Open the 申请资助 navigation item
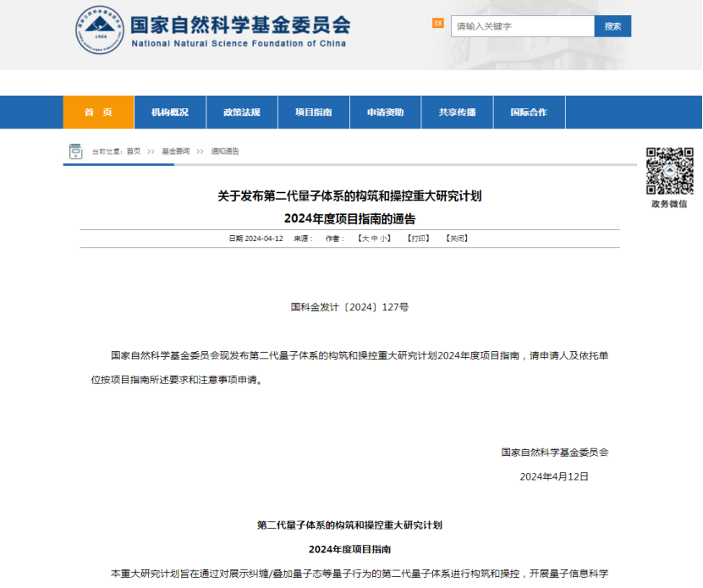This screenshot has height=588, width=703. pyautogui.click(x=385, y=113)
